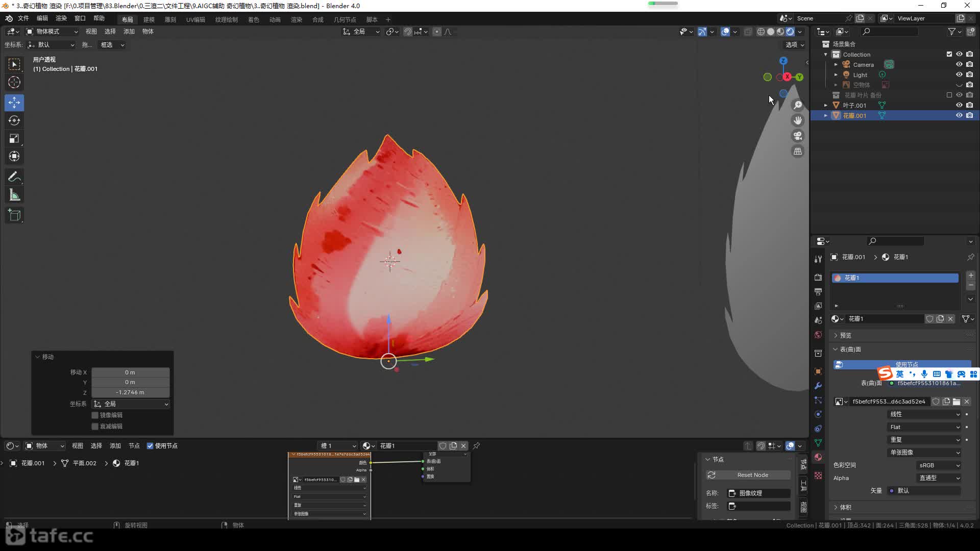Expand the 叶子.001 outliner item

pyautogui.click(x=826, y=105)
